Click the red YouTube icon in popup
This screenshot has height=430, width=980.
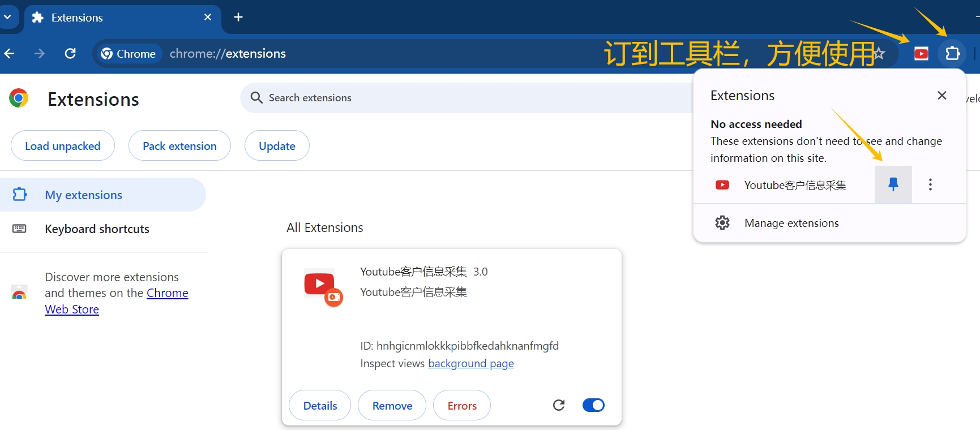(x=722, y=185)
